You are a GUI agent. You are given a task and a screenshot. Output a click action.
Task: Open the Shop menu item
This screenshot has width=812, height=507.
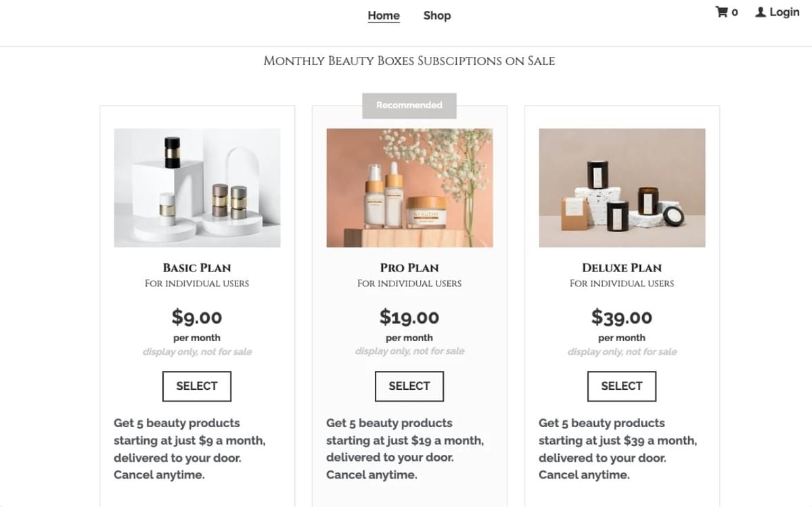437,16
